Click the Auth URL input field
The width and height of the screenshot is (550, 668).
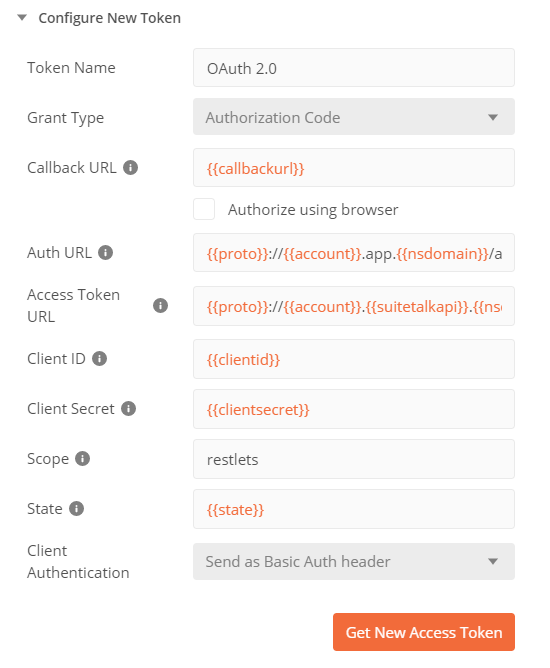(x=354, y=253)
